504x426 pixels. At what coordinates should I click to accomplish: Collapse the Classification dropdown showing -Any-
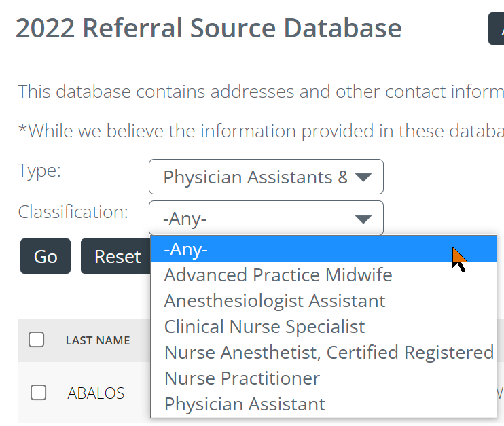(x=266, y=219)
